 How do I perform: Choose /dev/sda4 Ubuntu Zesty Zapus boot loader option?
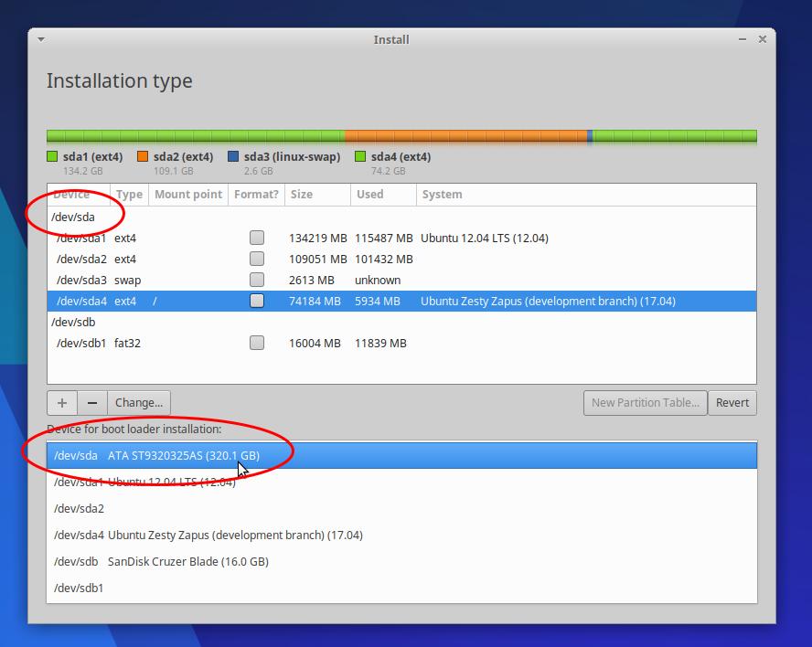(x=401, y=535)
